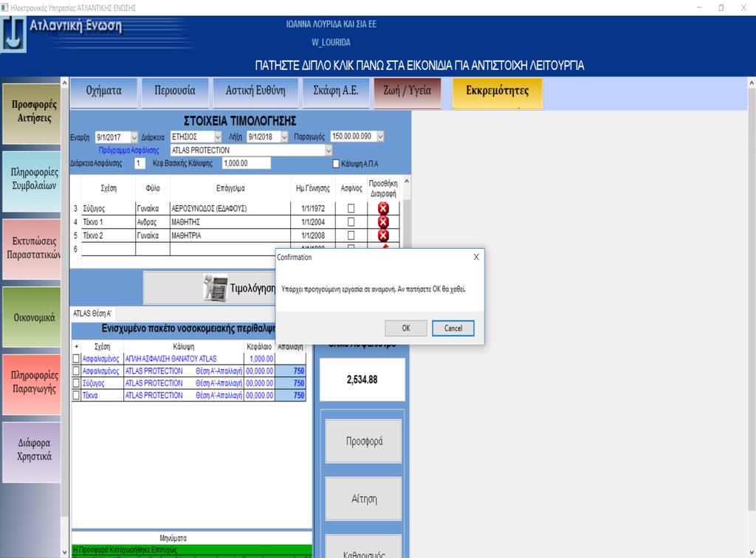Screen dimensions: 756x558
Task: Click the birth date 1/1/2008
Action: point(313,235)
